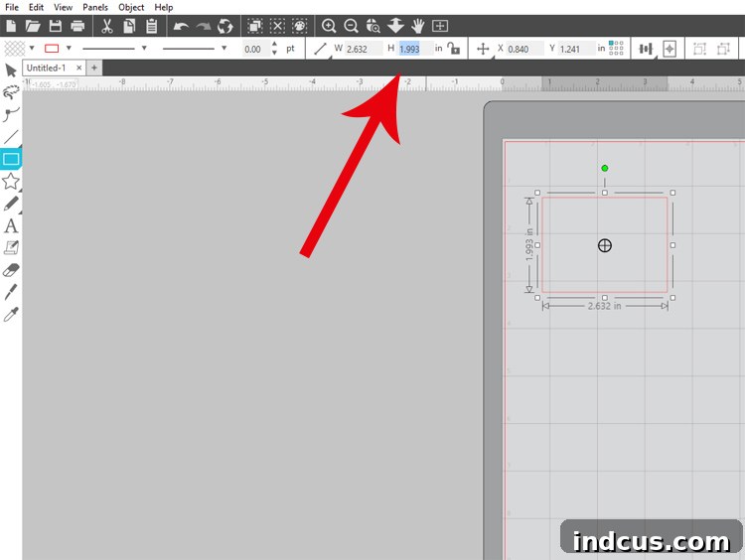This screenshot has height=560, width=745.
Task: Create a new document with the blank page icon
Action: point(11,26)
